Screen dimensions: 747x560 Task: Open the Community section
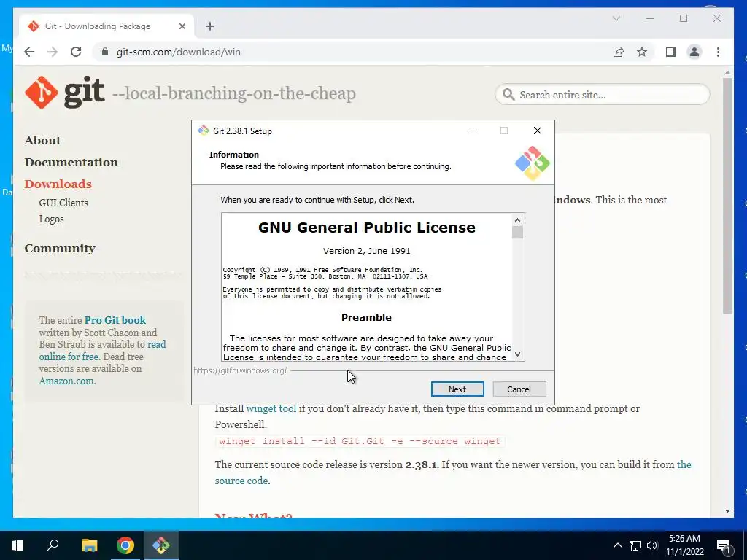(x=60, y=249)
